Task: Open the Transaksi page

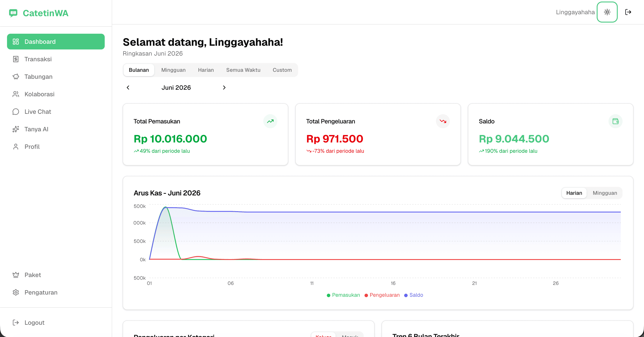Action: coord(56,59)
